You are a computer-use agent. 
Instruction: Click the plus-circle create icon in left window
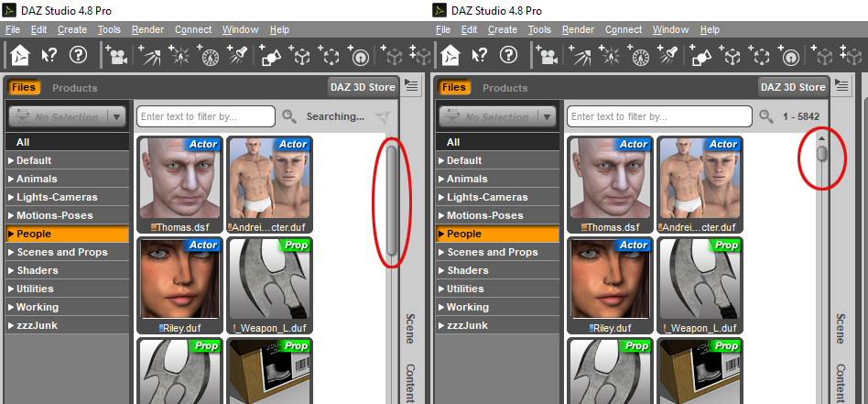click(360, 54)
